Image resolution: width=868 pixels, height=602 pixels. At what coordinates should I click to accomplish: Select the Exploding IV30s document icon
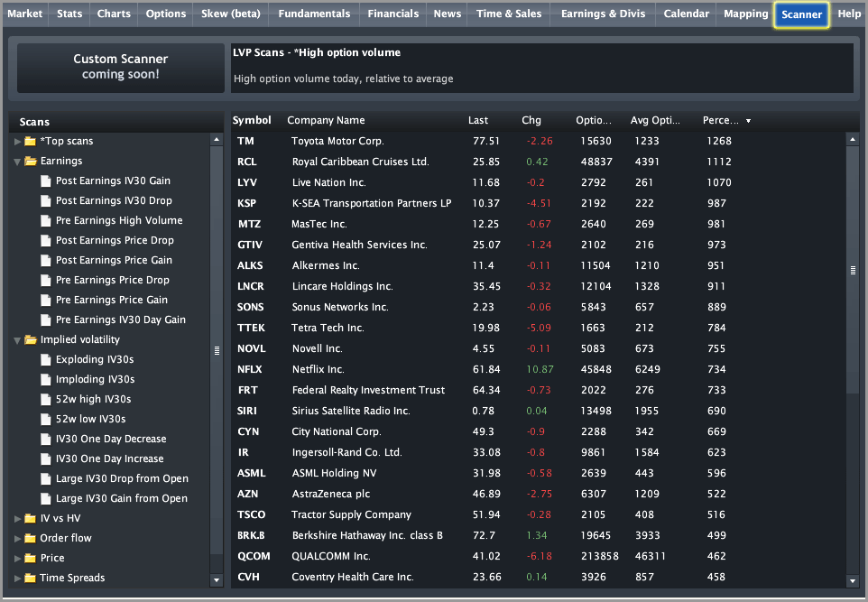pyautogui.click(x=46, y=359)
